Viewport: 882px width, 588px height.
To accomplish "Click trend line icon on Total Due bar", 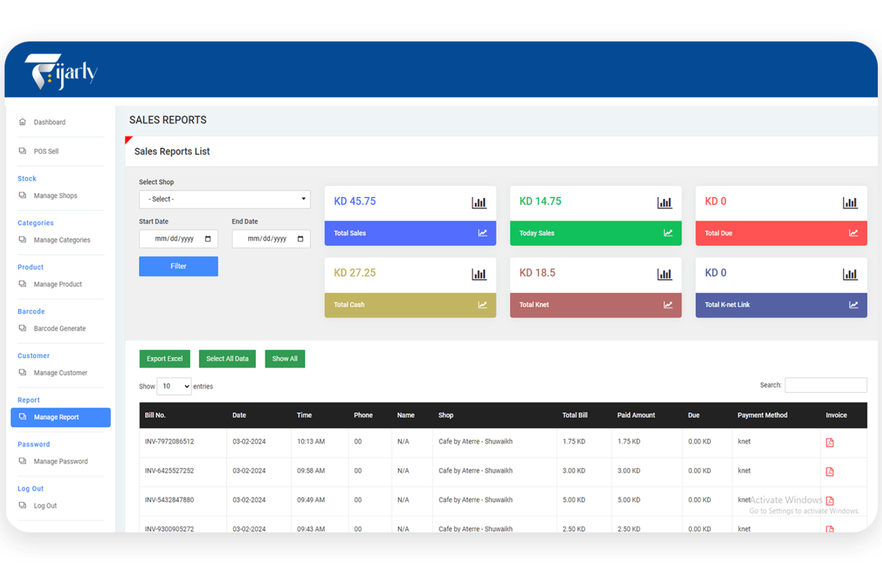I will coord(853,233).
